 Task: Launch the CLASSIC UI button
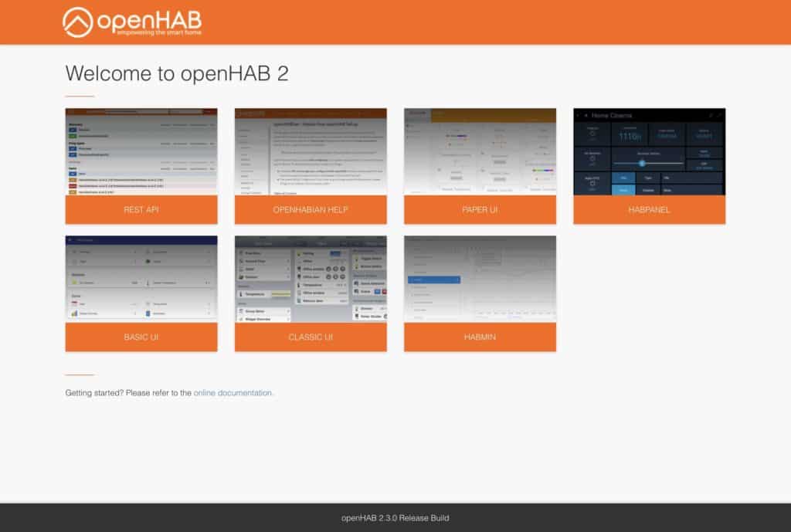tap(311, 337)
